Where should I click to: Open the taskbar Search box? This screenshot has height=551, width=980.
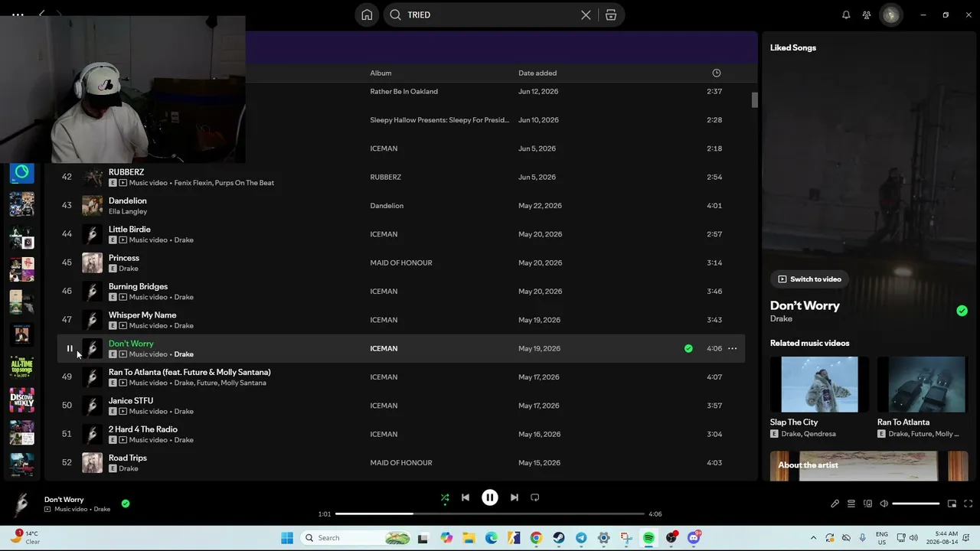pyautogui.click(x=357, y=538)
